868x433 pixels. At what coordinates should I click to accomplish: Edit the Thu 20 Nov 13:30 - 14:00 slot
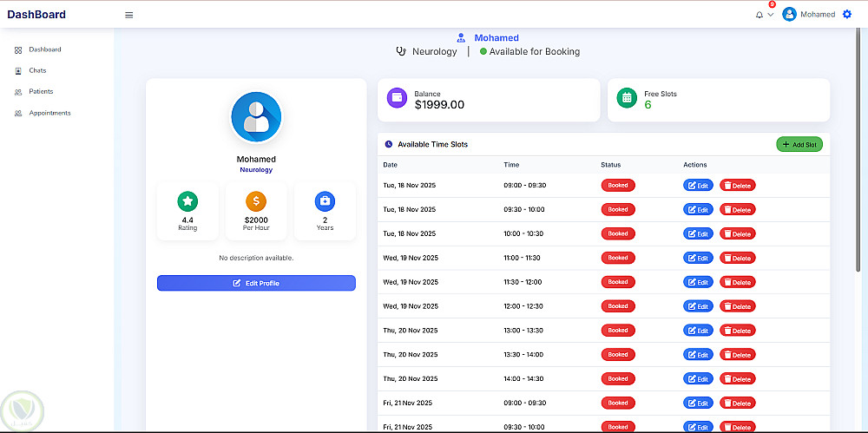698,354
